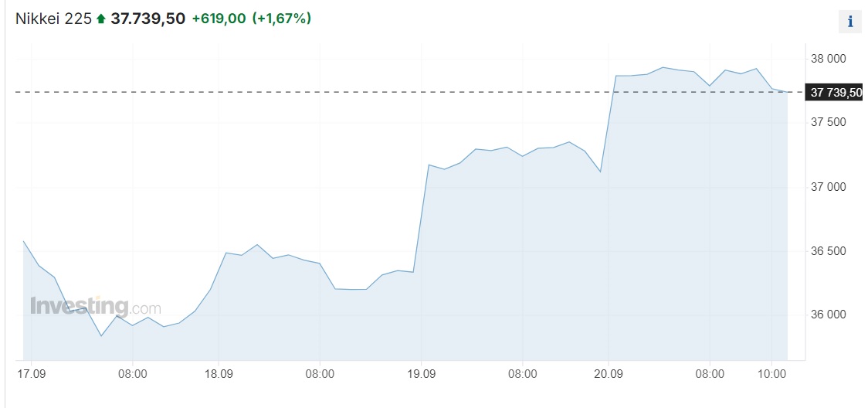
Task: Select the 20.09 date axis marker
Action: point(609,374)
